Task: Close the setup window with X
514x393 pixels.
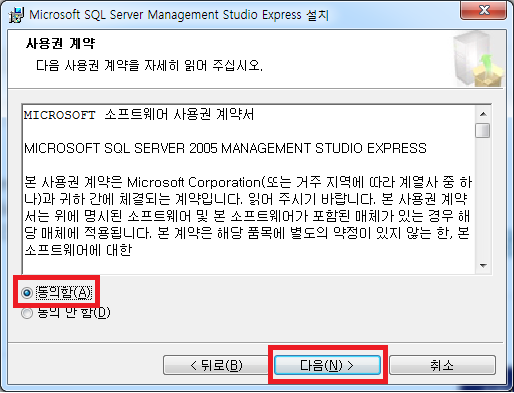Action: (x=484, y=10)
